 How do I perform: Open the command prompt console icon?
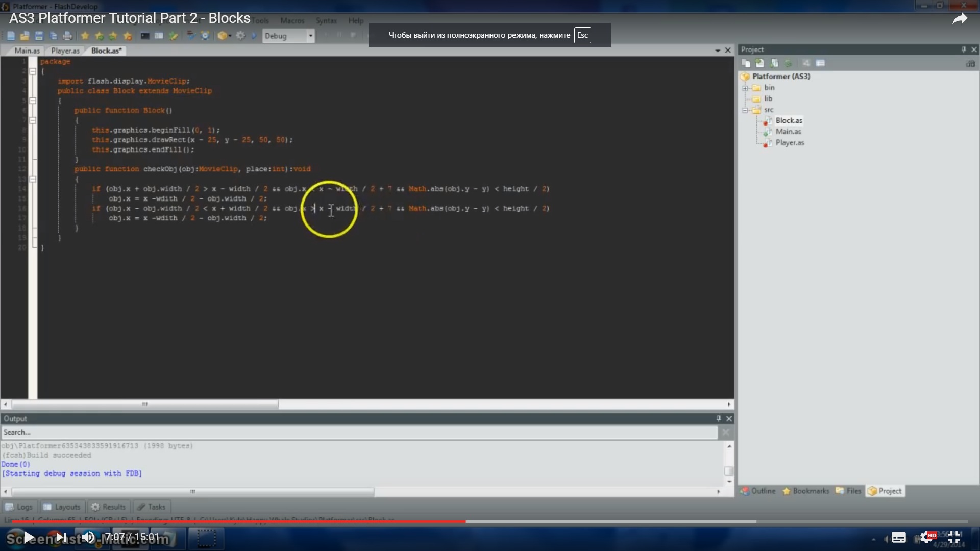tap(145, 36)
